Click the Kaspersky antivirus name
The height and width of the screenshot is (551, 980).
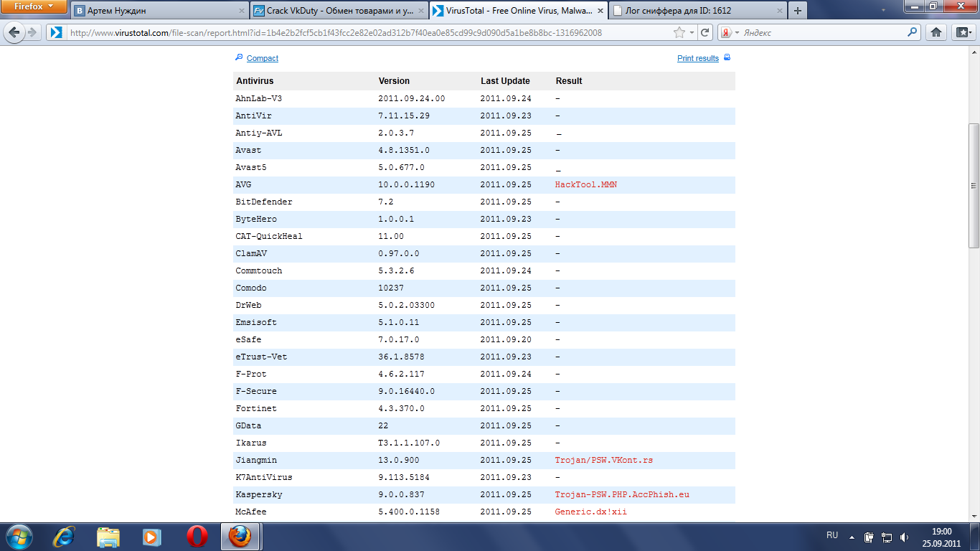[x=258, y=494]
